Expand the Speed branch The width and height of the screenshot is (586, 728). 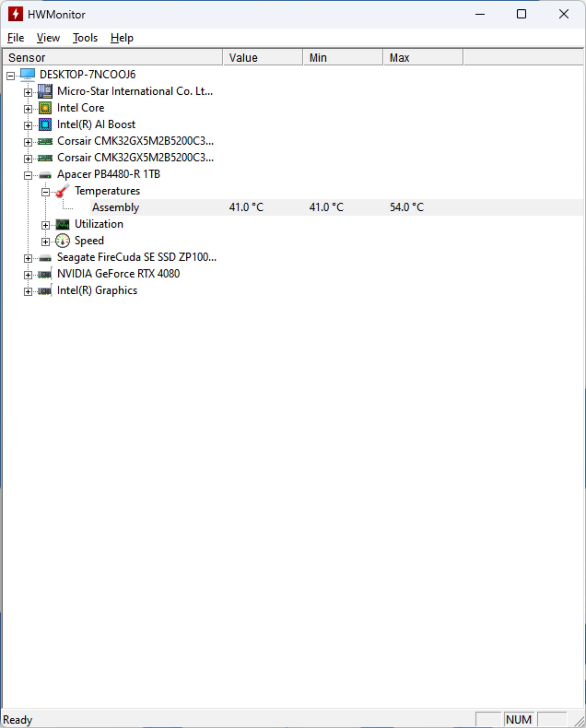click(45, 242)
